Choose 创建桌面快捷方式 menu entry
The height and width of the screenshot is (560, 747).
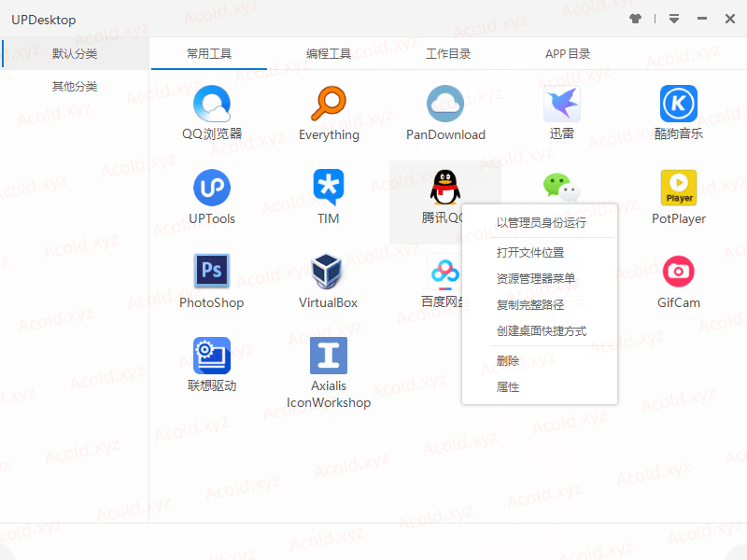coord(540,331)
